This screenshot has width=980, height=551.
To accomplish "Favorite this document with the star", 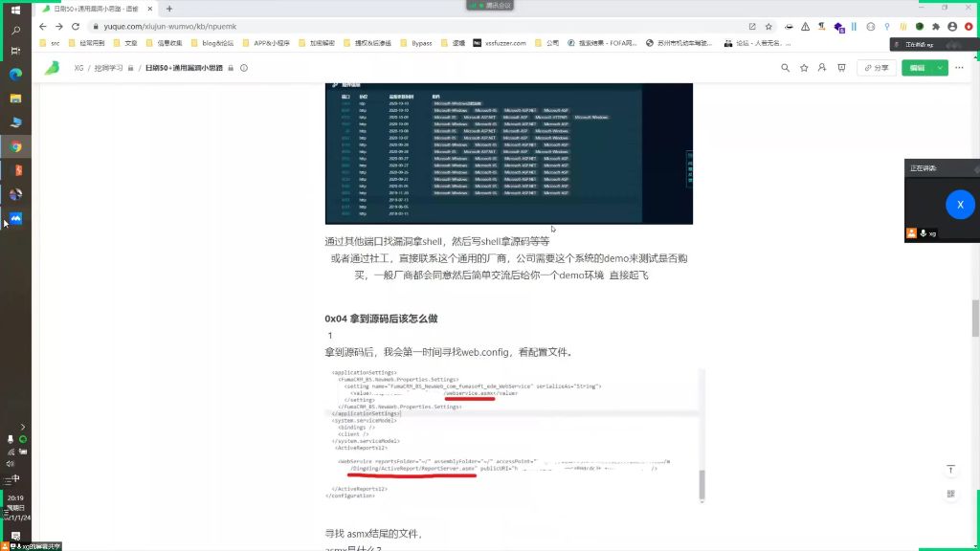I will point(804,68).
